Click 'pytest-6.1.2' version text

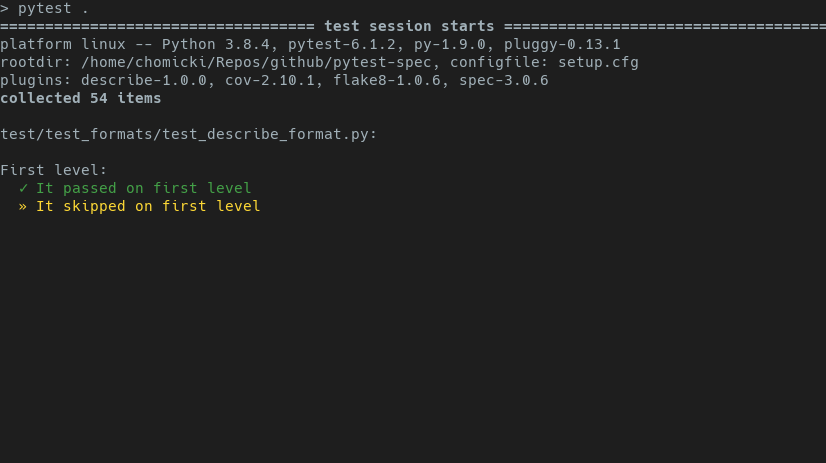[x=342, y=44]
